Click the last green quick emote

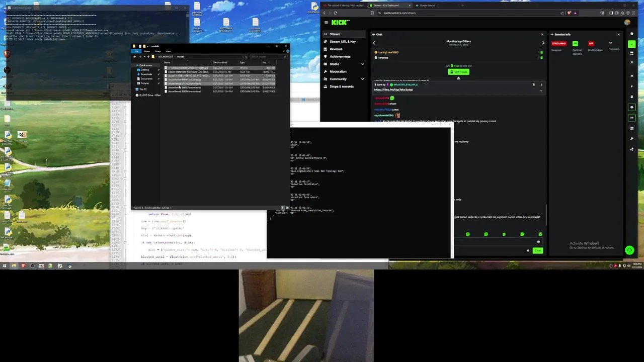[x=540, y=234]
